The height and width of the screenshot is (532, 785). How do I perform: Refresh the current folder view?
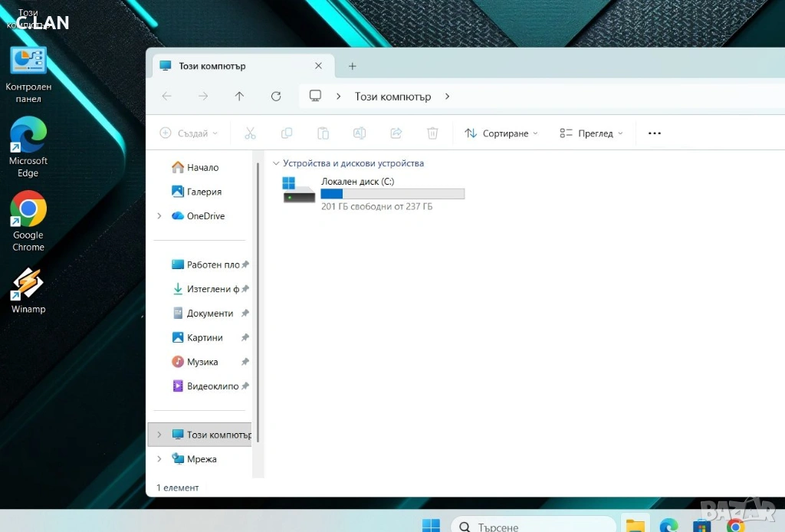pos(276,97)
